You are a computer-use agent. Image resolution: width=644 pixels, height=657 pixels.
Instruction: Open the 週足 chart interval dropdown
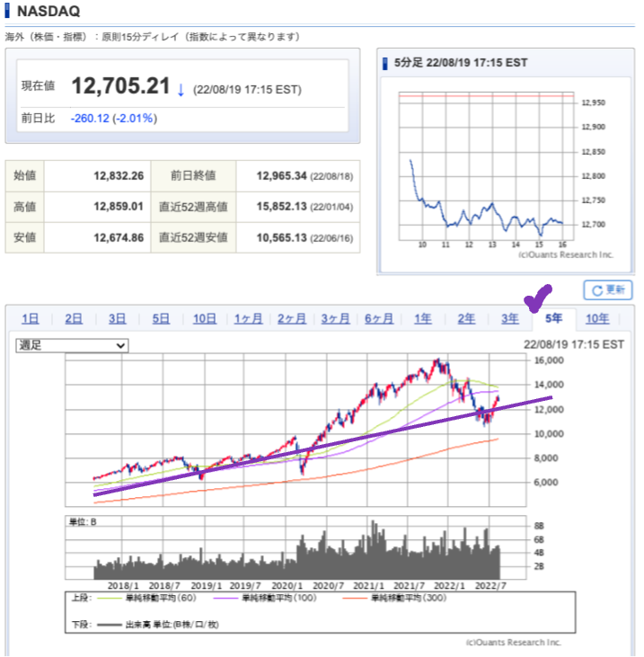point(72,346)
